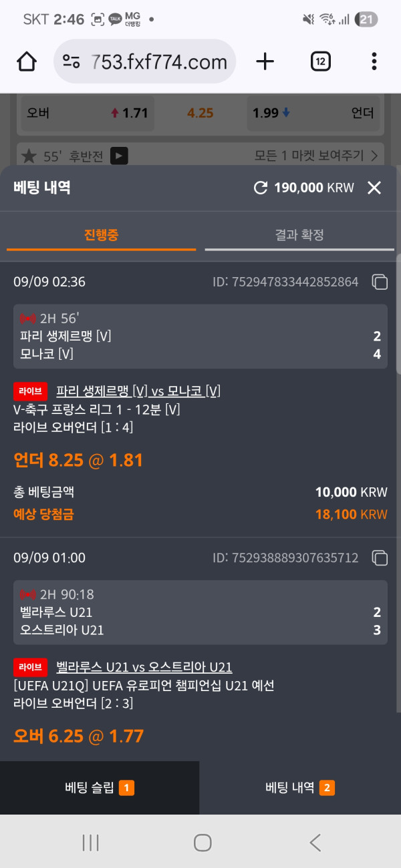Screen dimensions: 401x868
Task: Switch to the 결과 확정 tab
Action: coord(299,235)
